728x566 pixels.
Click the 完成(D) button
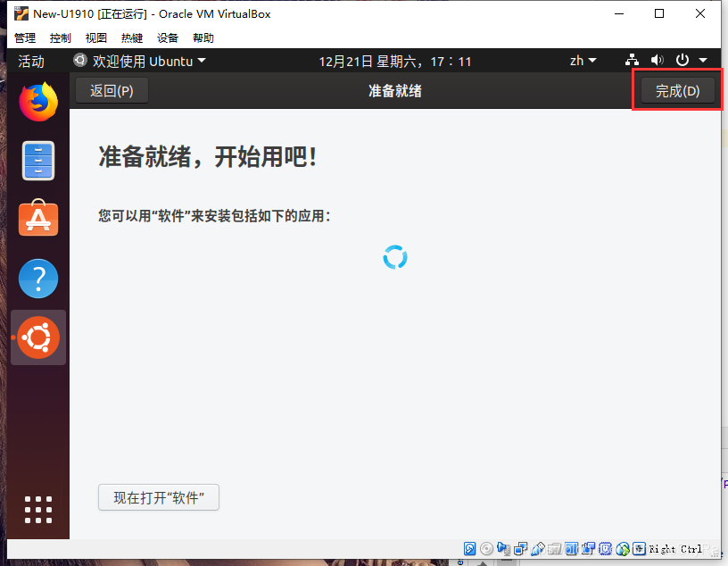tap(676, 90)
